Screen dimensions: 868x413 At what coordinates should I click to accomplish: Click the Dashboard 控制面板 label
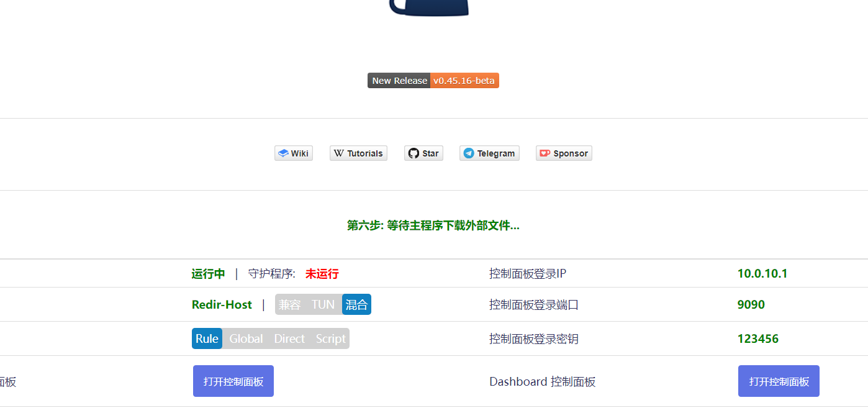542,381
